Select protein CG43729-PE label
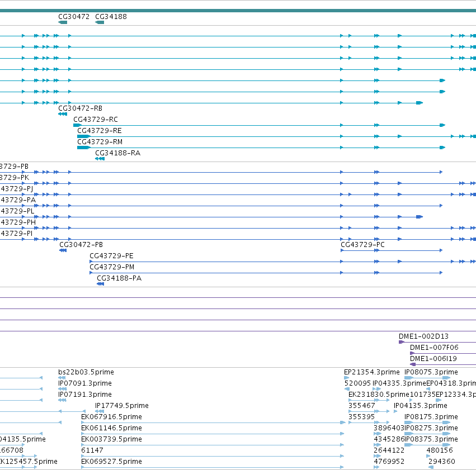This screenshot has height=470, width=476. click(111, 256)
